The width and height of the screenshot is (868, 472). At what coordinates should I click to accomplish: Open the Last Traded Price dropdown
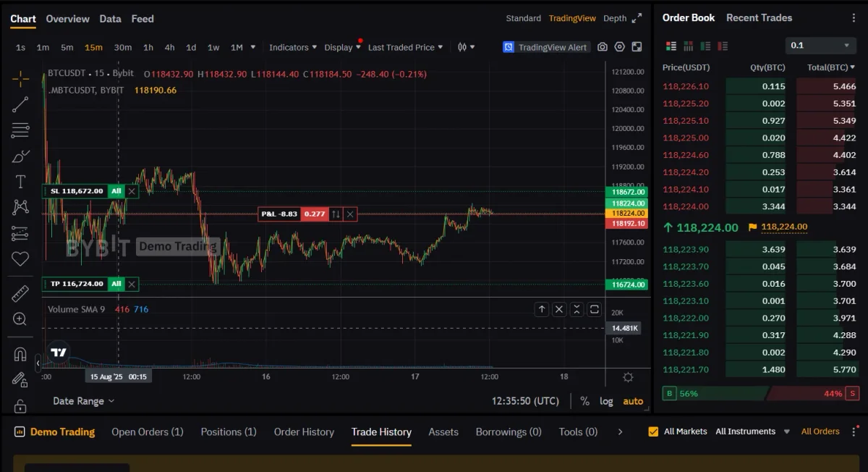coord(406,47)
